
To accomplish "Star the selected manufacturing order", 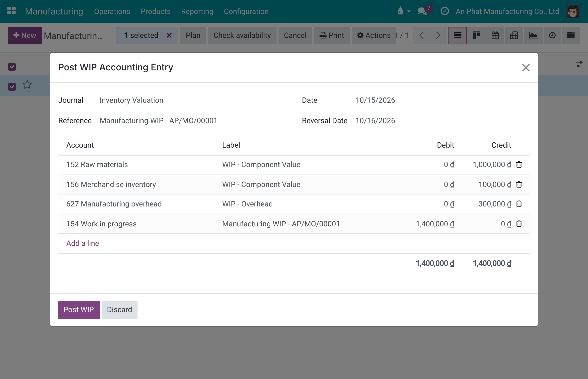I will pos(27,85).
